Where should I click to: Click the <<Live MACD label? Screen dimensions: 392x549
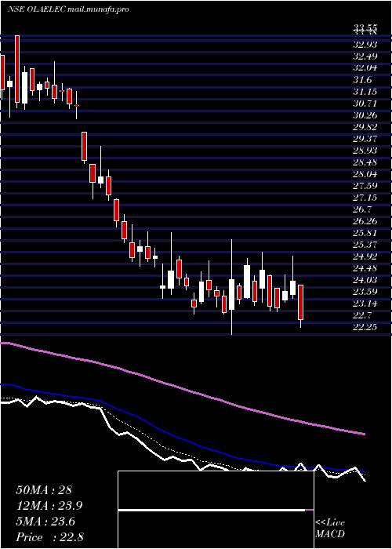330,529
